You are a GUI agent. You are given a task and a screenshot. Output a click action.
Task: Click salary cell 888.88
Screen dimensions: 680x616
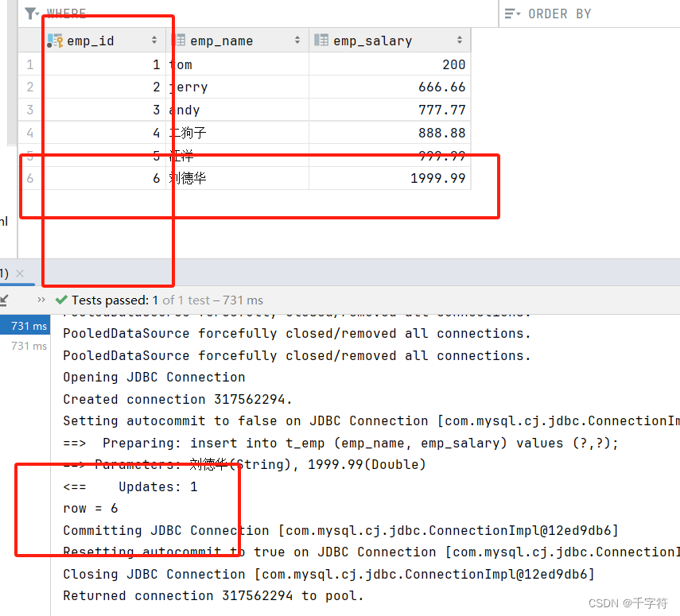click(x=390, y=133)
